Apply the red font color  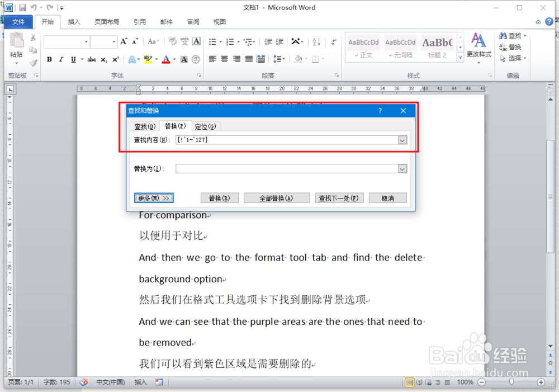[x=166, y=59]
